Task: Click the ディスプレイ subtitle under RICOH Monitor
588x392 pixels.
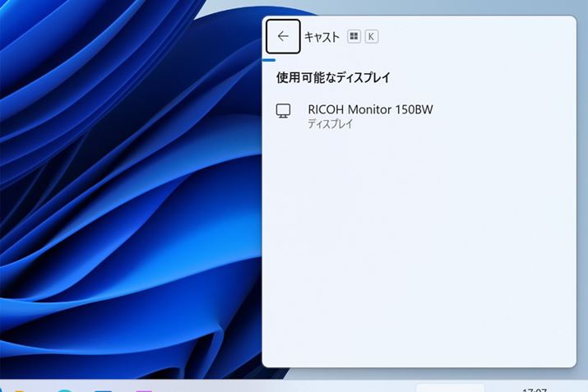Action: tap(331, 123)
